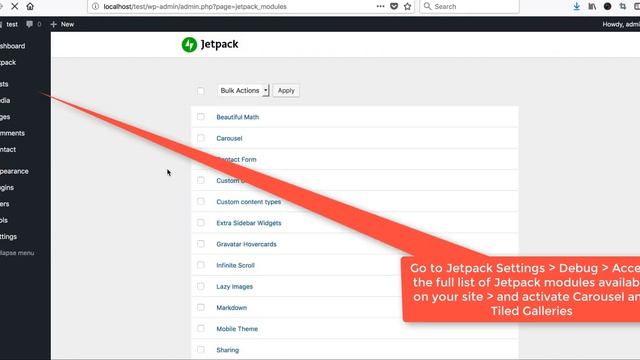Check the Gravatar Hovercards checkbox

[x=200, y=244]
